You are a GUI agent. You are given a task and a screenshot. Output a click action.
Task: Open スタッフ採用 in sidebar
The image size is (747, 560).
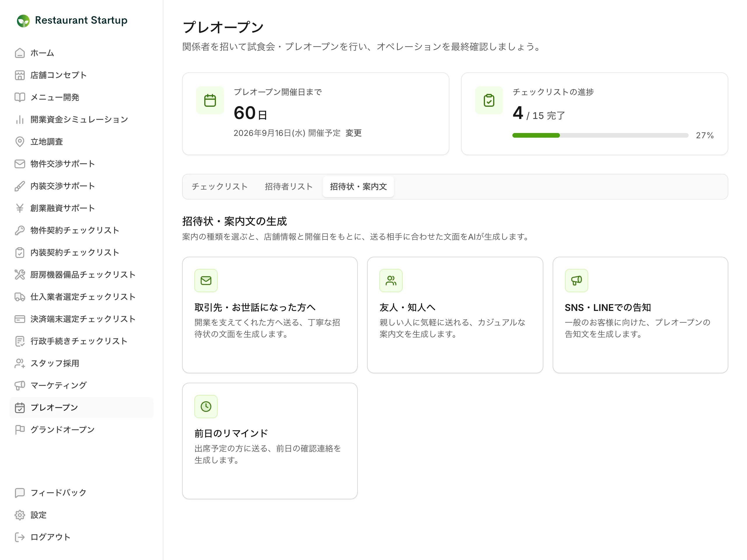tap(81, 363)
